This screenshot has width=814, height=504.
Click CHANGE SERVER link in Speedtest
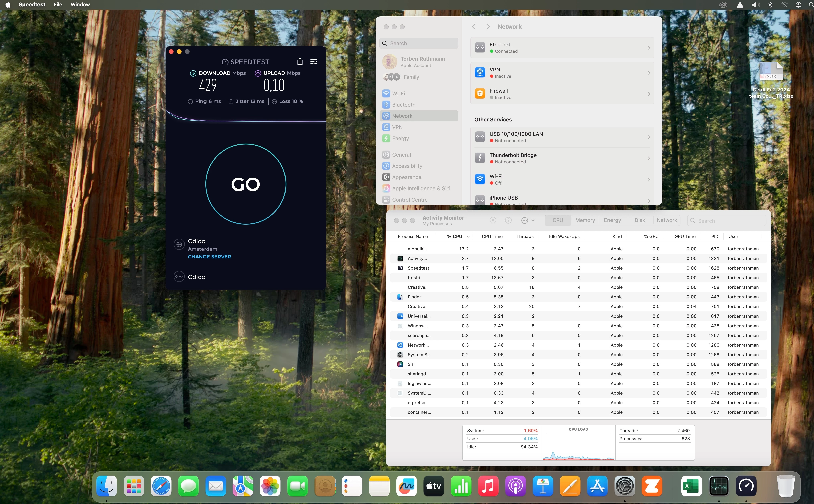tap(209, 257)
